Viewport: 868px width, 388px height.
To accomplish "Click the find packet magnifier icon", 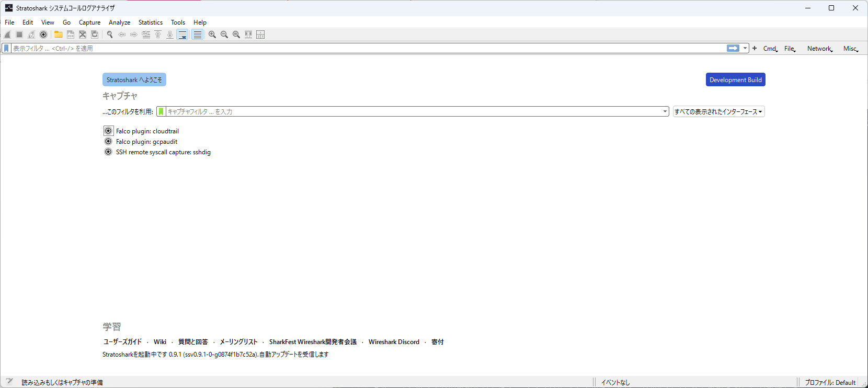I will pyautogui.click(x=110, y=35).
